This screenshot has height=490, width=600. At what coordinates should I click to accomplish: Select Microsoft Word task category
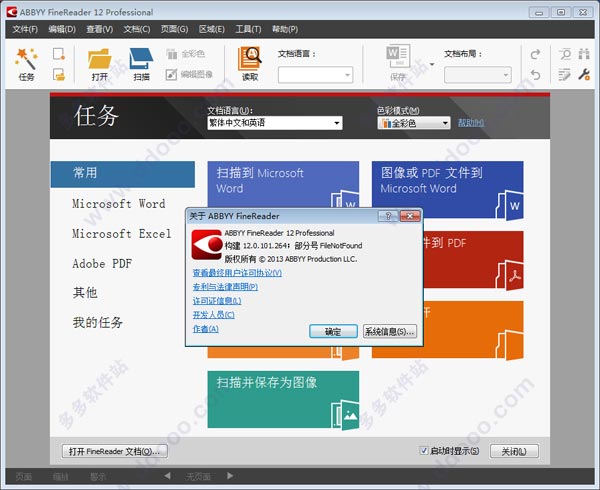[119, 203]
